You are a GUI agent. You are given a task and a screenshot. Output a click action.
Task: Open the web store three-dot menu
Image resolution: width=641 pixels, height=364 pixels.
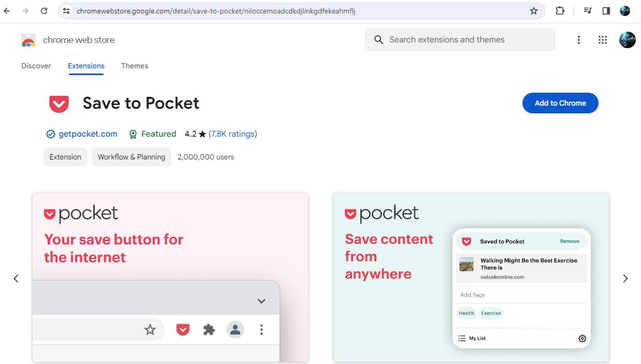click(x=579, y=40)
